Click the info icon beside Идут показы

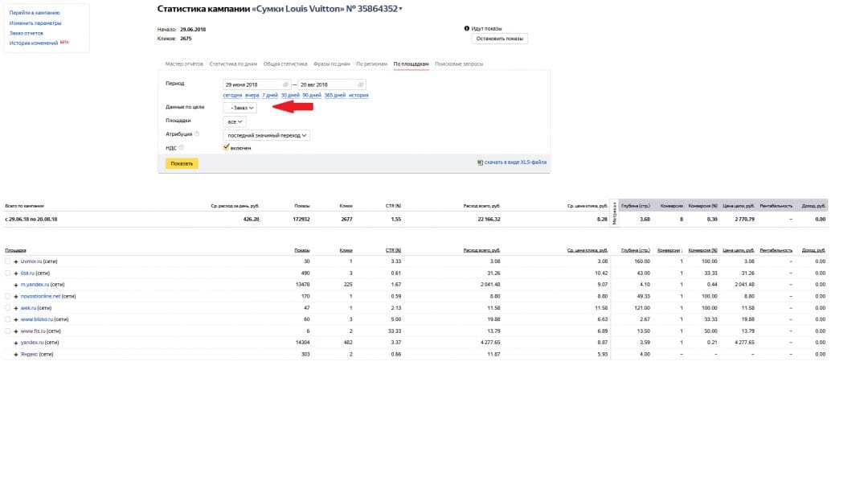467,28
